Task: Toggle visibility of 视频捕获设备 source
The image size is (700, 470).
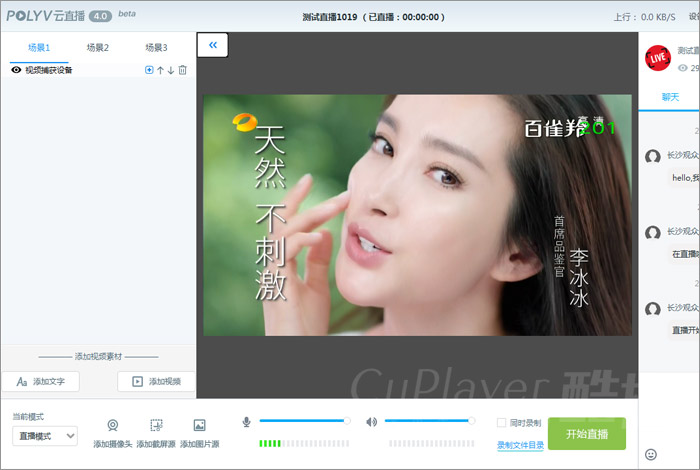Action: 16,70
